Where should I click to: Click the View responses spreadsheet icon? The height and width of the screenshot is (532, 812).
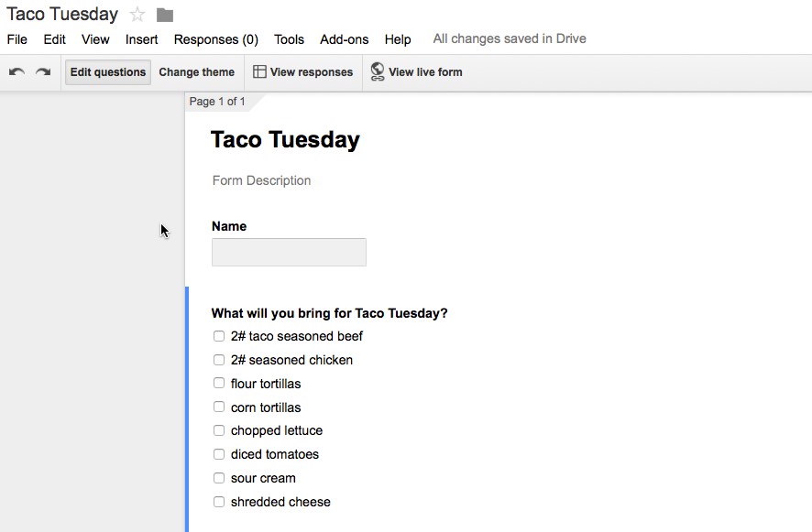(x=259, y=71)
